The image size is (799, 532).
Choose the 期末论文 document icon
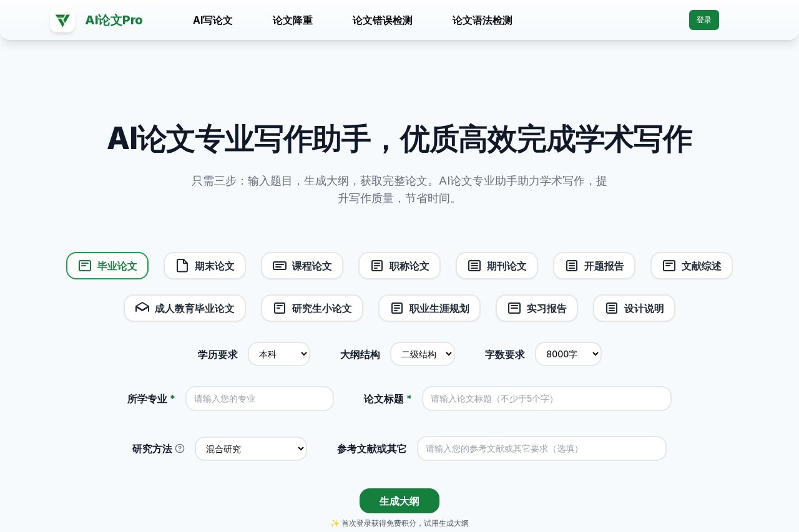tap(182, 266)
